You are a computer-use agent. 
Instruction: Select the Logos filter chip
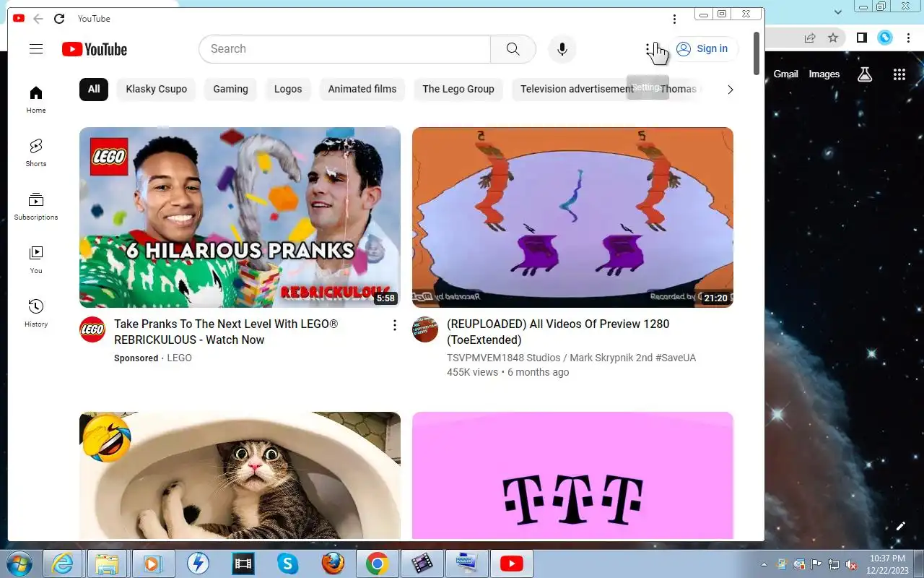point(288,89)
